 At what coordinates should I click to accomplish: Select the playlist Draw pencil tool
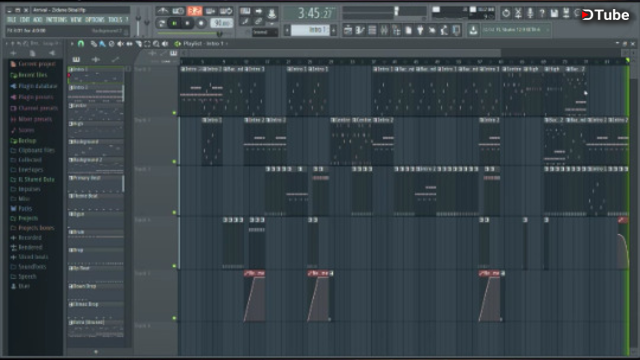(x=94, y=43)
